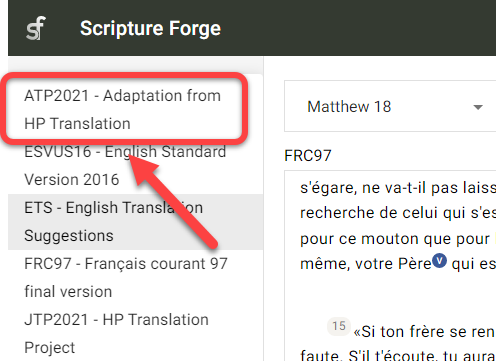The width and height of the screenshot is (496, 361).
Task: Open the Matthew 18 book chooser
Action: (390, 106)
